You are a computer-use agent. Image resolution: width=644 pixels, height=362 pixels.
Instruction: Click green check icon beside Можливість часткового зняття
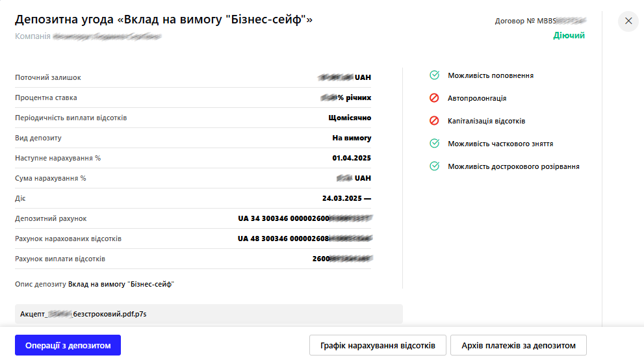tap(434, 144)
